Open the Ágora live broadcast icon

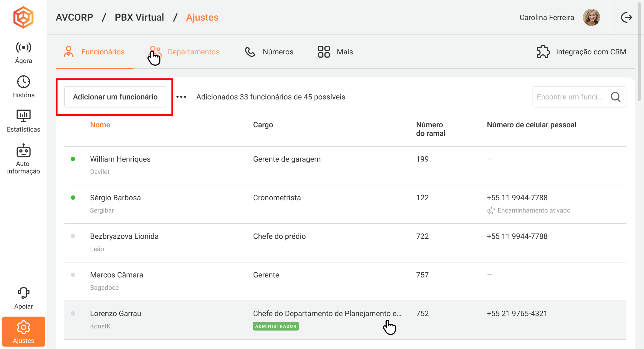[23, 47]
